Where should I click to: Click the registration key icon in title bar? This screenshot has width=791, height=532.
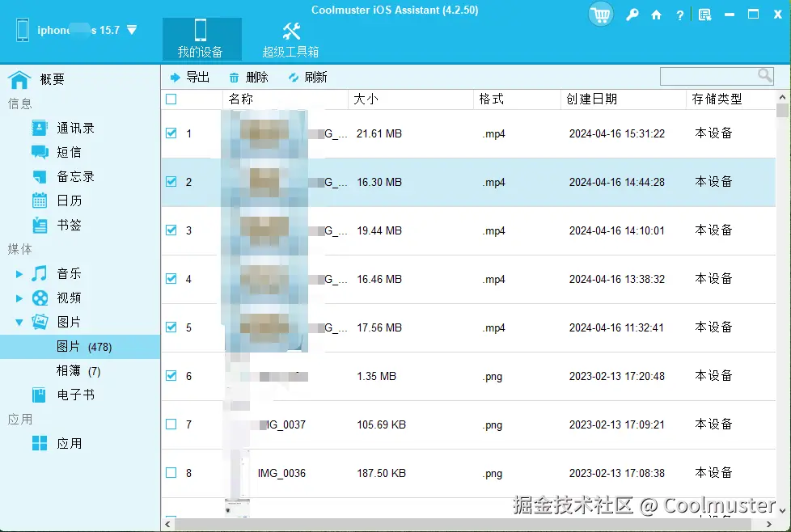(632, 15)
